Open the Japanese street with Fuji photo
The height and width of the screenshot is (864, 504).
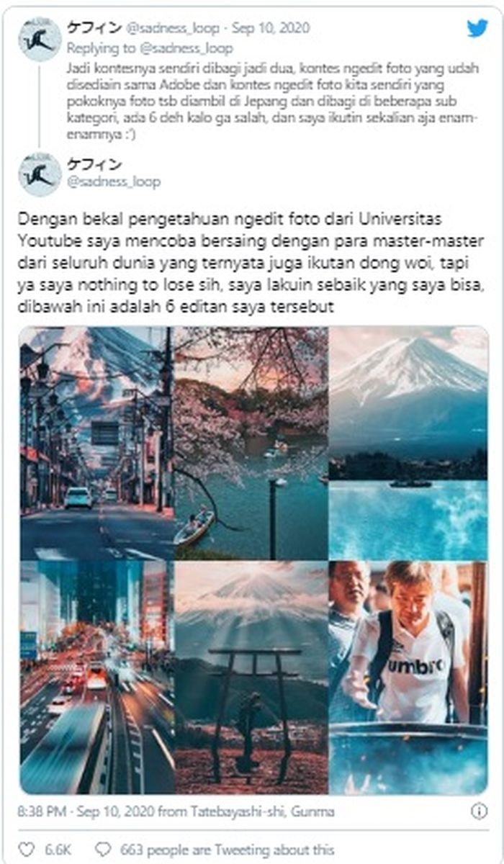pos(96,444)
